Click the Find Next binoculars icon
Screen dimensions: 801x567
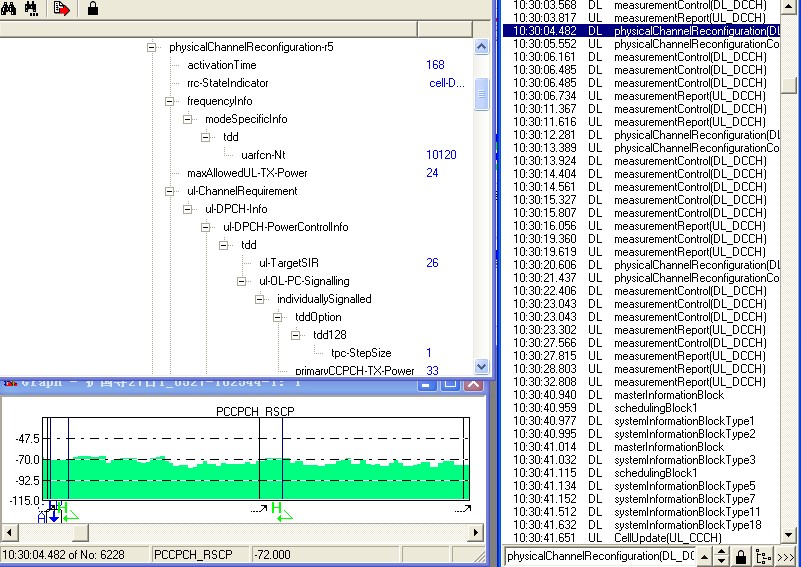[31, 9]
